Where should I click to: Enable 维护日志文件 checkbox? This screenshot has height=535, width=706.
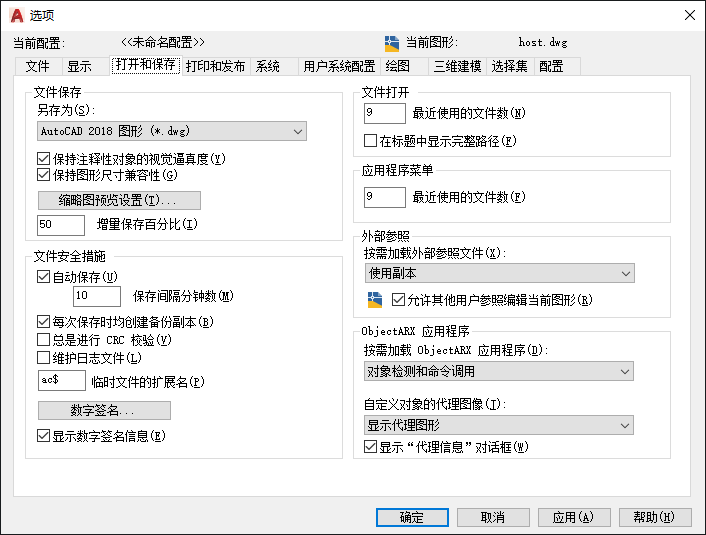click(x=43, y=358)
